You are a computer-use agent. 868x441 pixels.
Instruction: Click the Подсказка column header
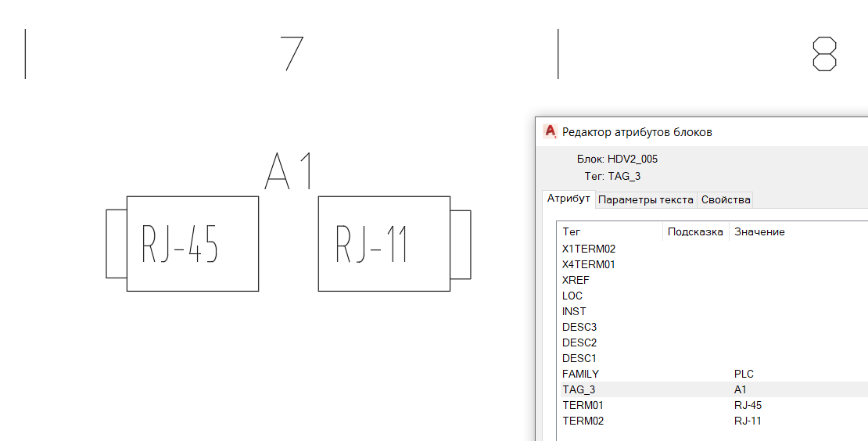click(695, 232)
